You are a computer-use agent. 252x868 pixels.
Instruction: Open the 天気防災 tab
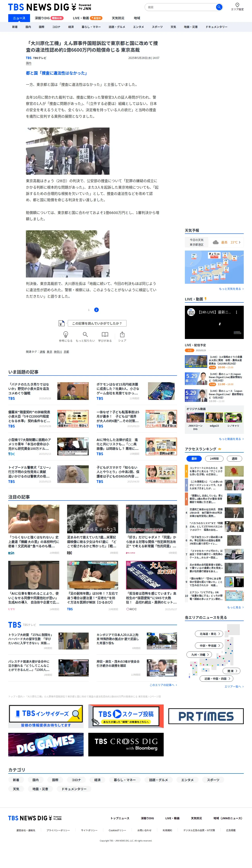[118, 18]
